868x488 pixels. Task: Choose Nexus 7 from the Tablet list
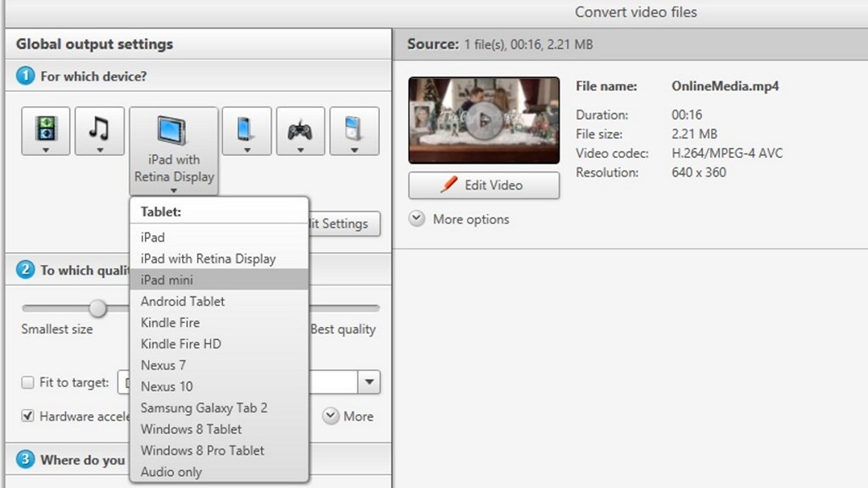coord(219,365)
